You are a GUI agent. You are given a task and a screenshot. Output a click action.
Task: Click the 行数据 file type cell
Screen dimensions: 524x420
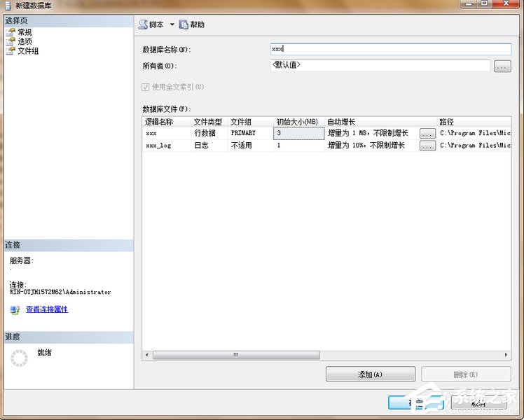[209, 133]
